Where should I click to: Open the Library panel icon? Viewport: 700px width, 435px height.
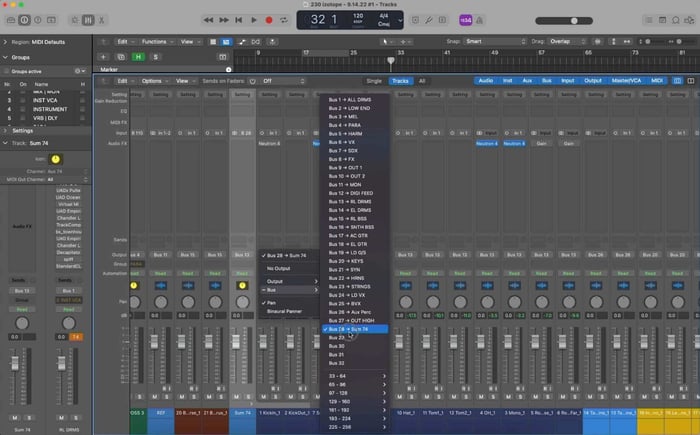click(11, 20)
